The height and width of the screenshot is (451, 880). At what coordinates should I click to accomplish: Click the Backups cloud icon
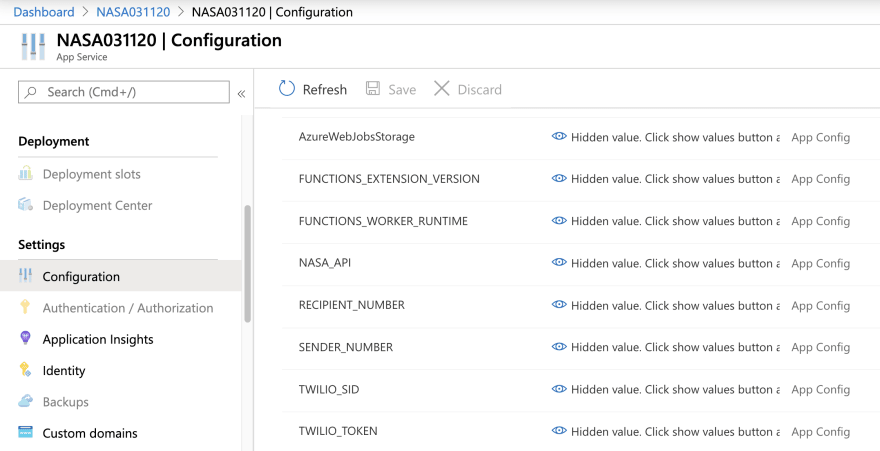pos(25,401)
